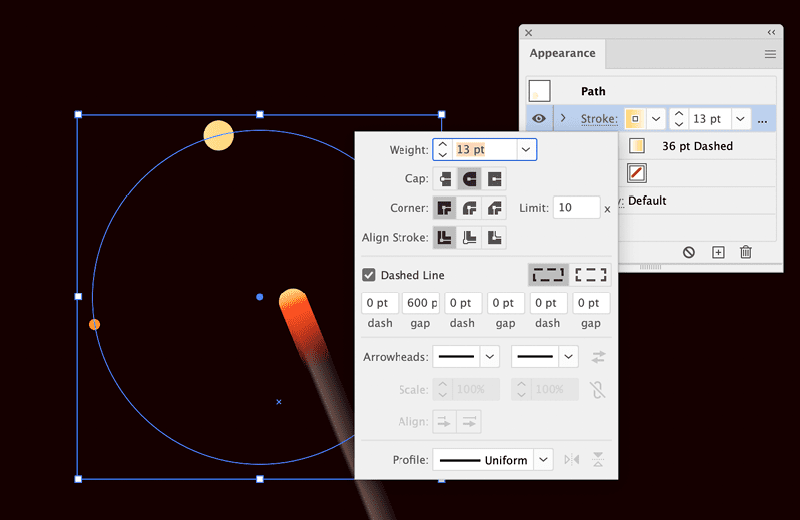Select the Appearance tab

coord(562,53)
